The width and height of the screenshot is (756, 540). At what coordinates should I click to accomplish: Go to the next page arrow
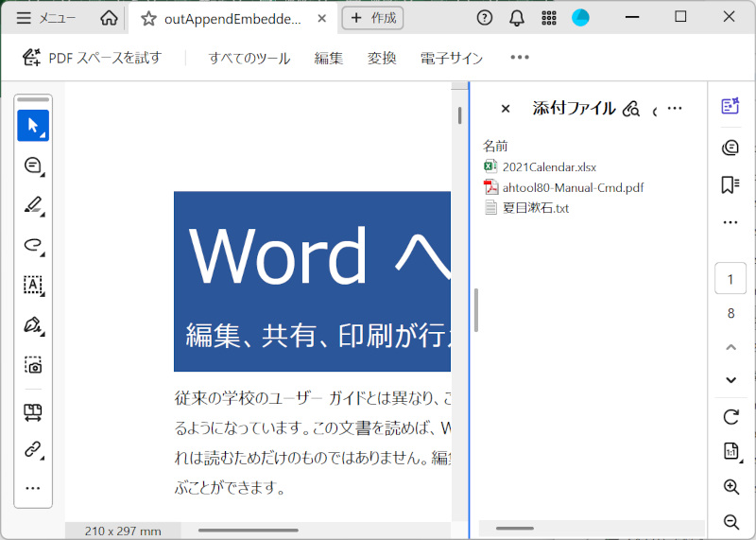click(730, 380)
